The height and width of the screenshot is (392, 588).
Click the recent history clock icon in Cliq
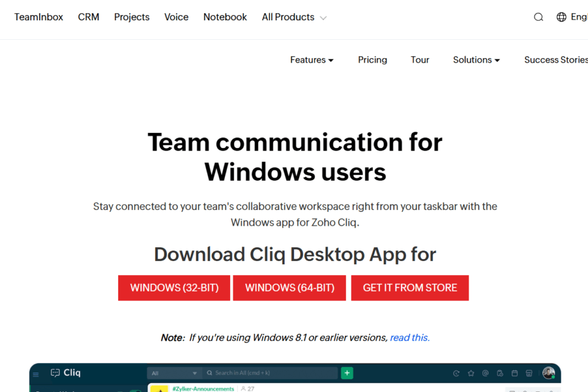456,373
